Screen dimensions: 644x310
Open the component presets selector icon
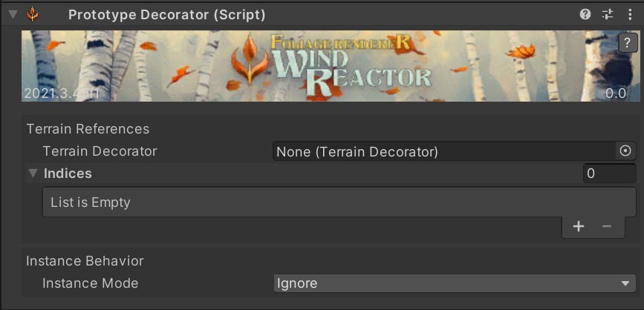point(608,14)
